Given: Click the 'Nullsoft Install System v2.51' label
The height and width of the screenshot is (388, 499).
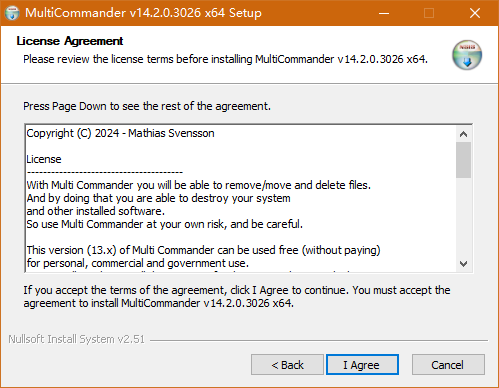Looking at the screenshot, I should pyautogui.click(x=77, y=339).
